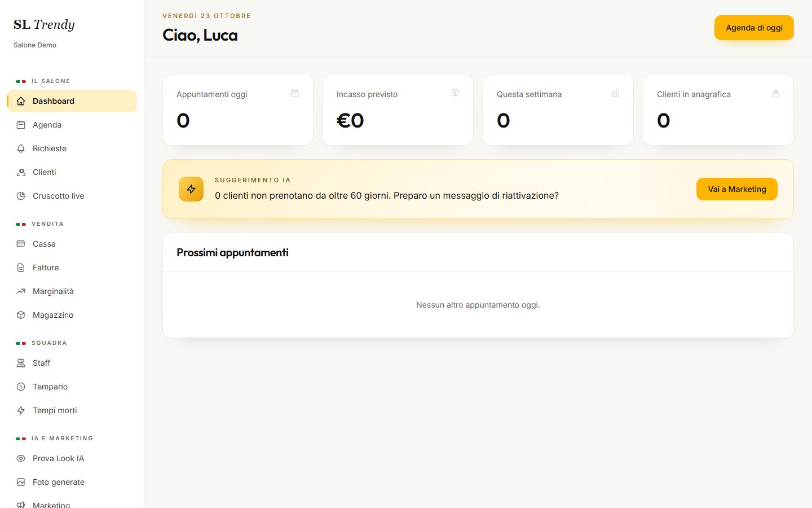Click the Prossimi appuntamenti heading

tap(232, 252)
